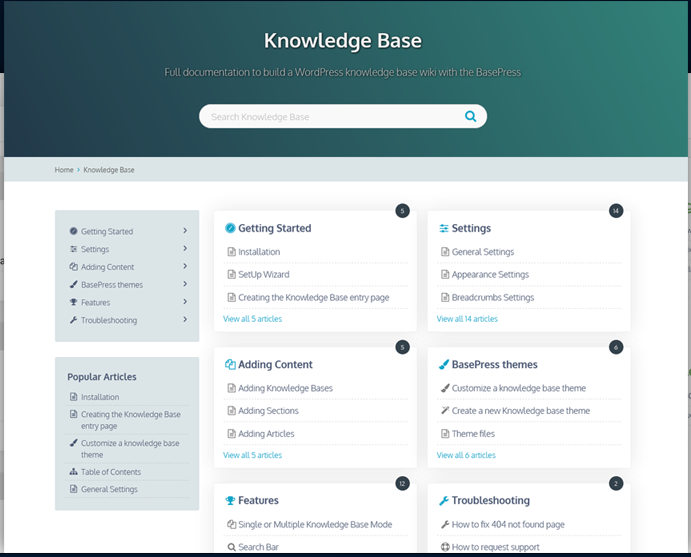Click the 12 count badge on Features card
The image size is (691, 557).
click(402, 483)
